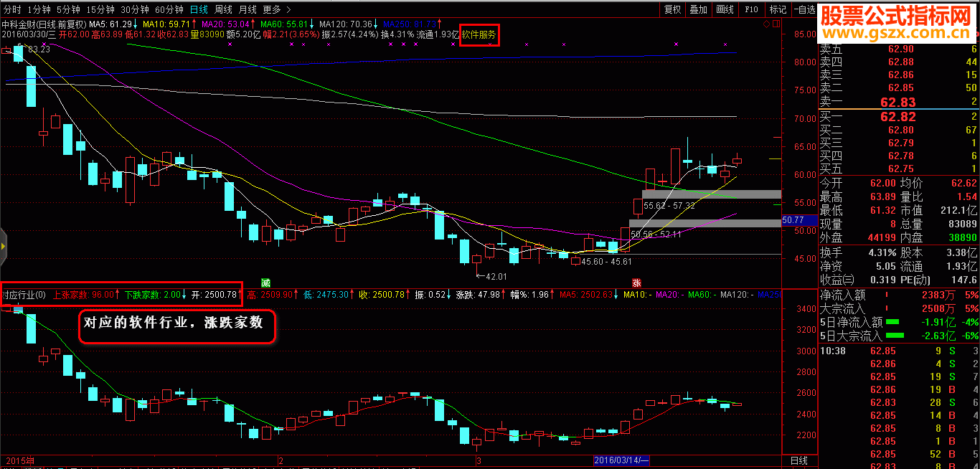980x469 pixels.
Task: Click the gray gap bar labeled 50.56 - 52.11
Action: (705, 224)
